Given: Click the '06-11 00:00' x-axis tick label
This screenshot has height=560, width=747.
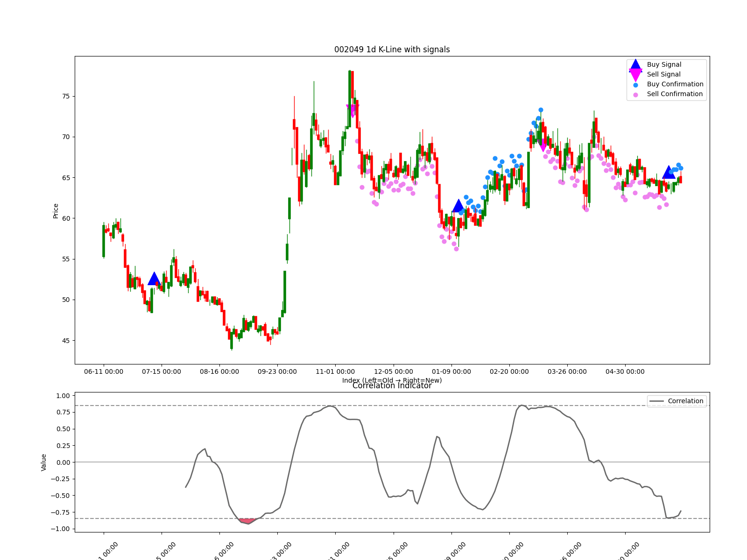Looking at the screenshot, I should coord(104,372).
